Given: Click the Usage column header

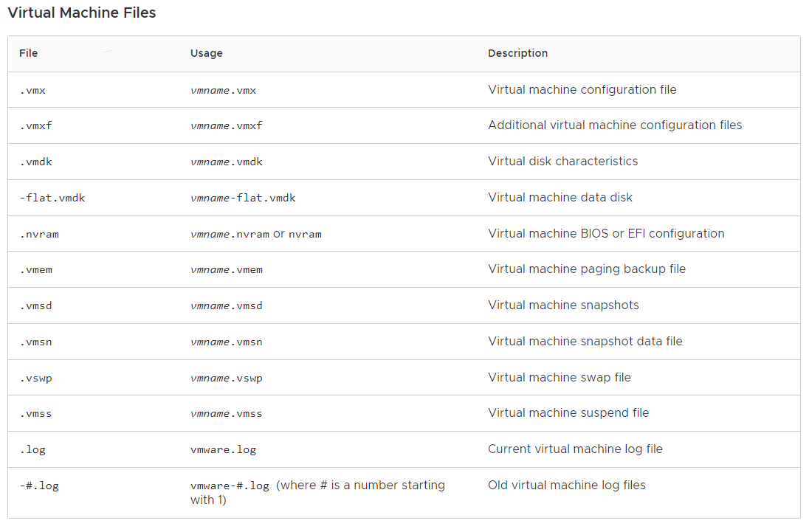Looking at the screenshot, I should click(x=206, y=53).
